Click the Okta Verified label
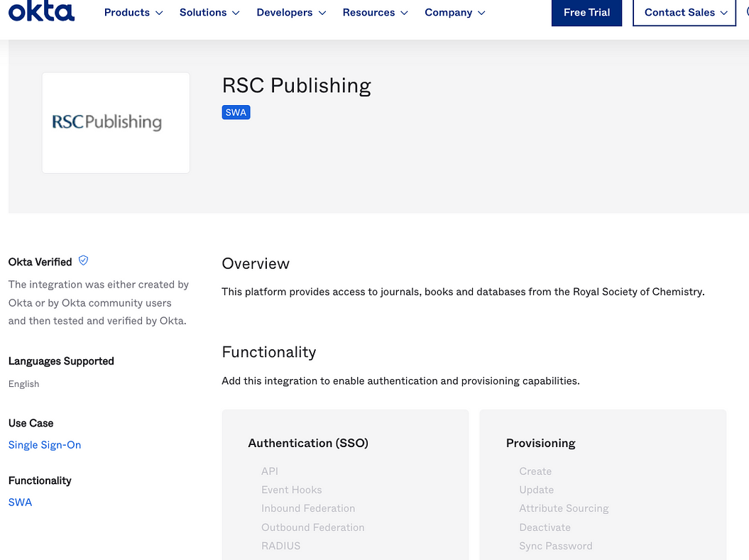The image size is (749, 560). 40,262
